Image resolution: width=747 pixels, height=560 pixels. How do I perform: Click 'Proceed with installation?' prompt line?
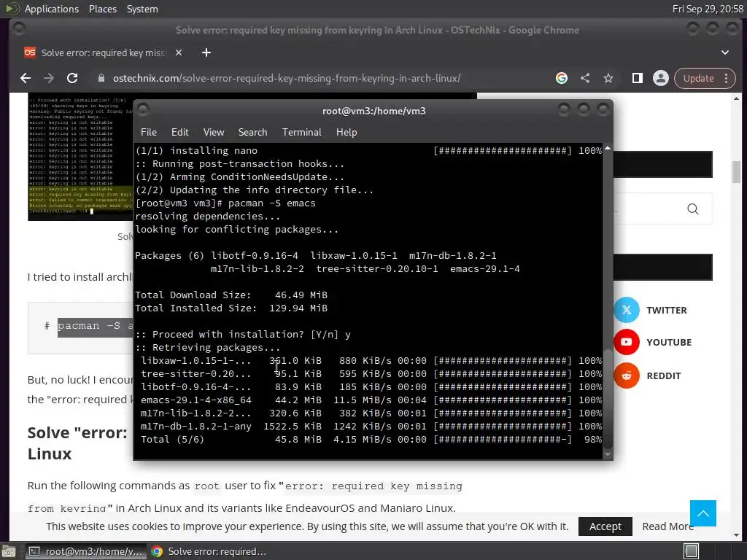[x=242, y=334]
